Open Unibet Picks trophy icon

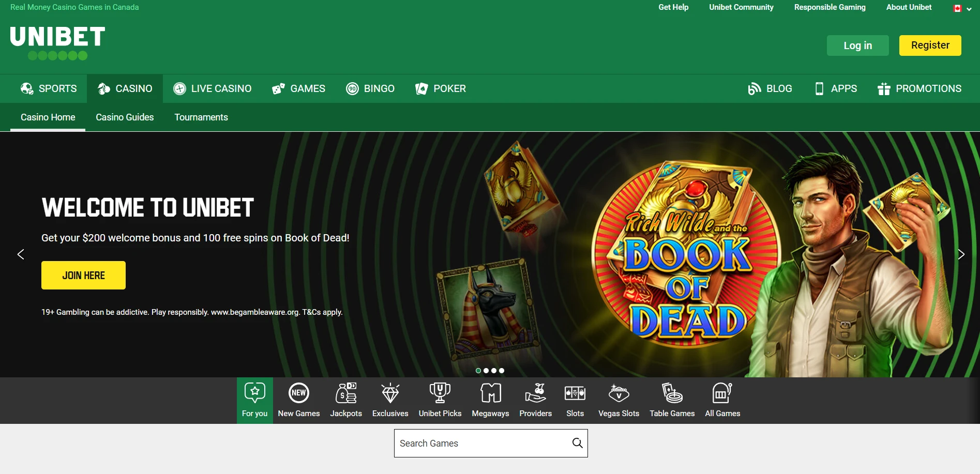coord(440,393)
